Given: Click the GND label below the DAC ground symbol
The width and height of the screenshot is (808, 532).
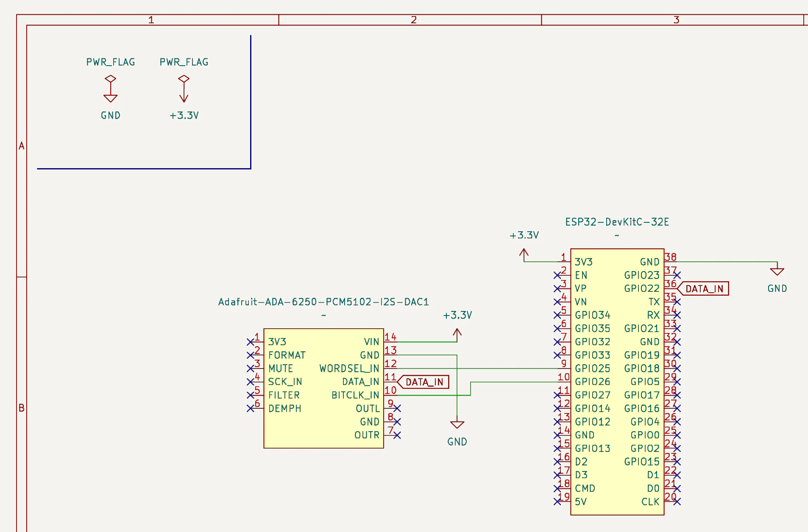Looking at the screenshot, I should 457,442.
